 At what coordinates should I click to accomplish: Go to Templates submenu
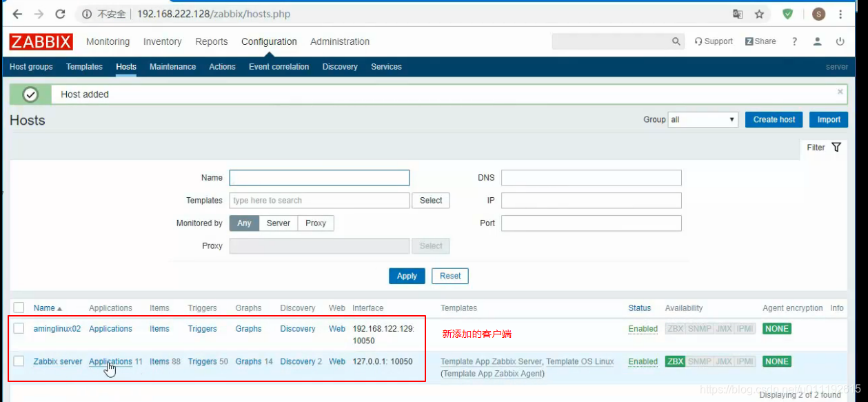coord(84,67)
